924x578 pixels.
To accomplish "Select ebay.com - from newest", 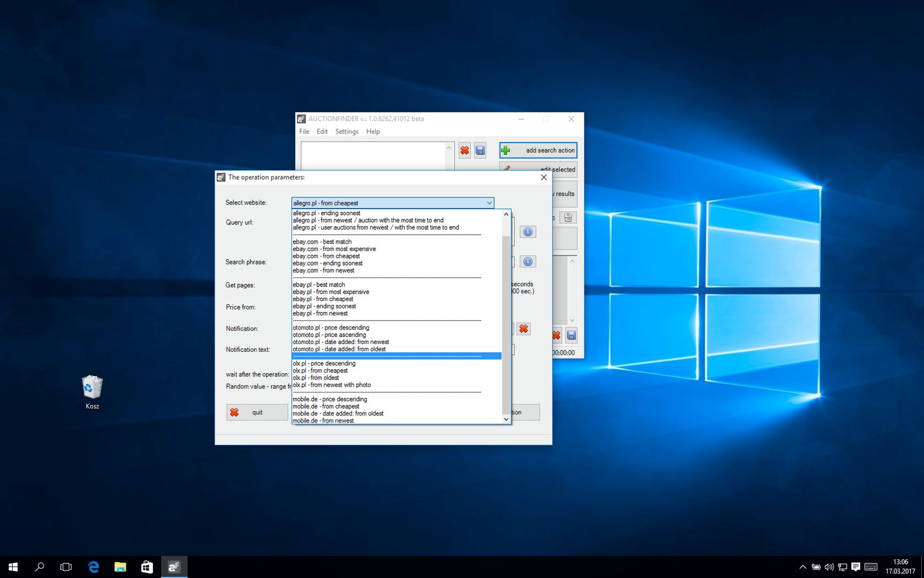I will (x=396, y=270).
